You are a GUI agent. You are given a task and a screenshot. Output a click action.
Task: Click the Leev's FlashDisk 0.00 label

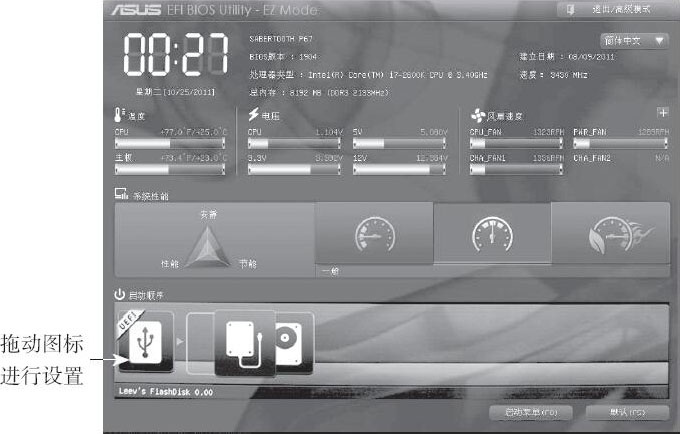click(166, 392)
